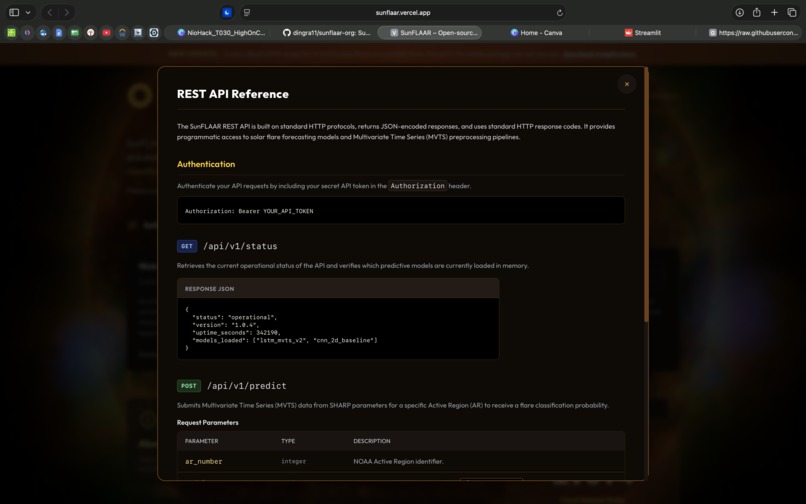Click the ar_number parameter cell
Image resolution: width=806 pixels, height=504 pixels.
204,461
